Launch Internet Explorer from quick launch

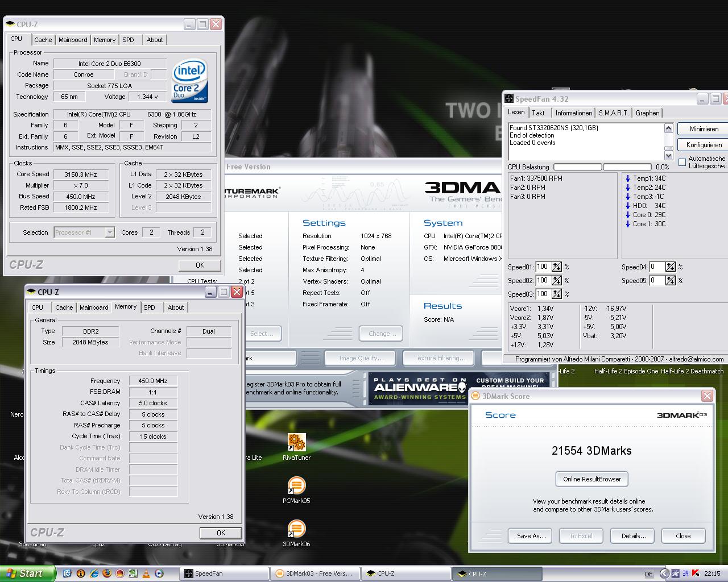pos(94,573)
